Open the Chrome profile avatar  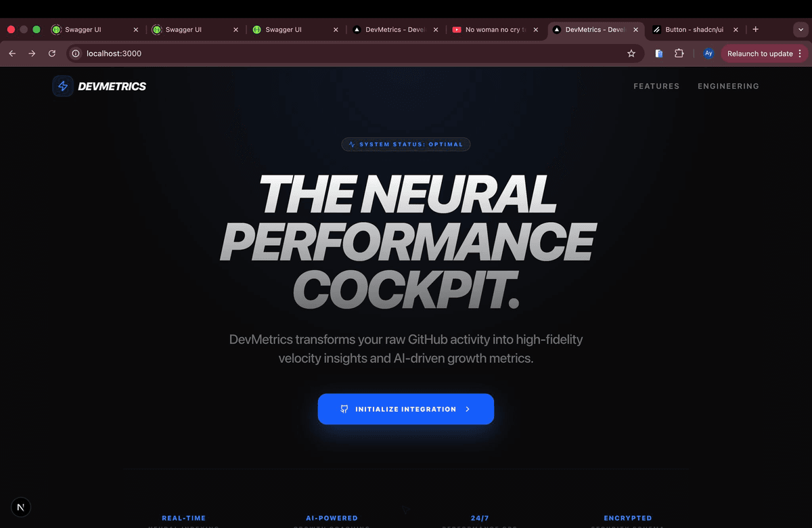click(708, 53)
